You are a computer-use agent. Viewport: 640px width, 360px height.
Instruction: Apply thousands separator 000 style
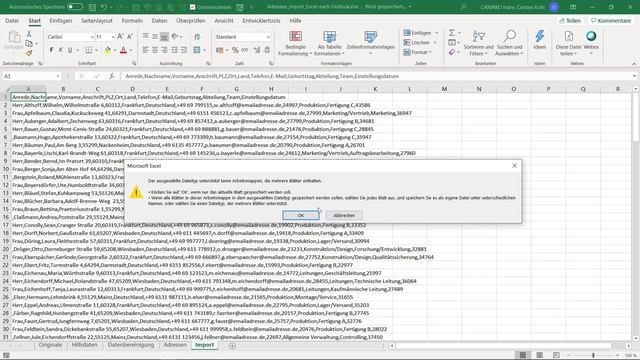pos(244,50)
